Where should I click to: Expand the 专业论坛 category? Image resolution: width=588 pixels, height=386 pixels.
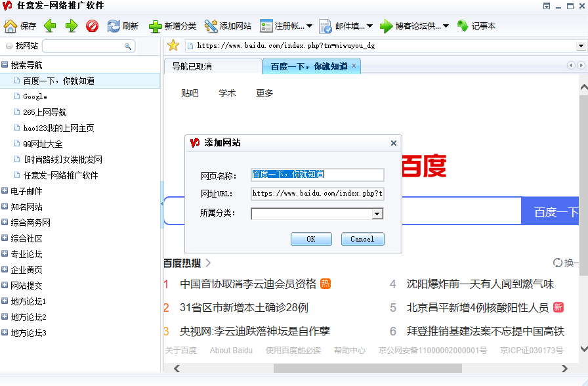tap(5, 253)
